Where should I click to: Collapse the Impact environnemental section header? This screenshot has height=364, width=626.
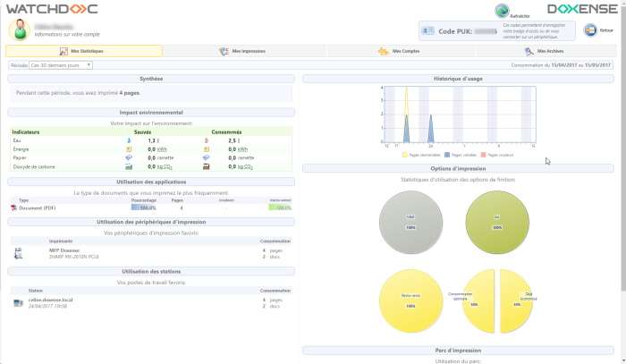click(x=151, y=113)
